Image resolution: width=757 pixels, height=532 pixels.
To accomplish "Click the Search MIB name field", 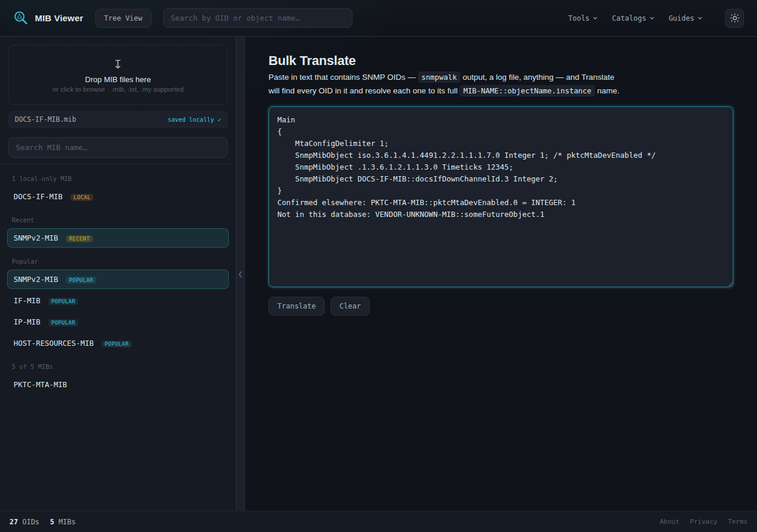I will click(118, 148).
